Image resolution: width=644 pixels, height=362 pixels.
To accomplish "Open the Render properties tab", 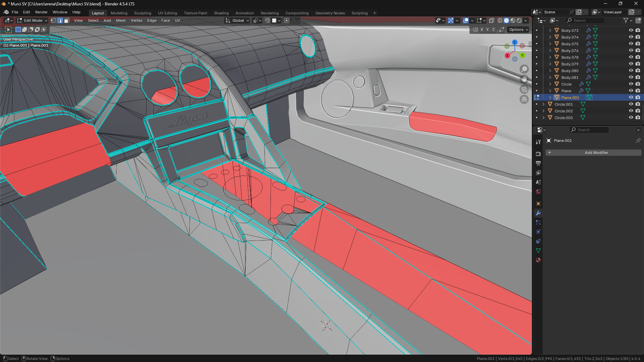I will (x=538, y=154).
